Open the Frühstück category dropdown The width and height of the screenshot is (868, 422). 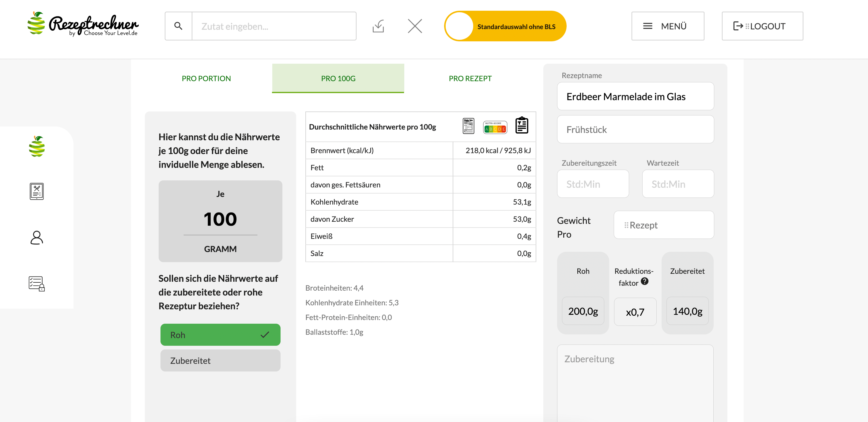(635, 130)
